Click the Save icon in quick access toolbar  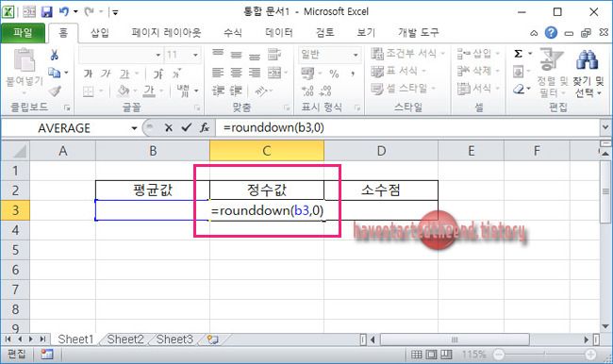pos(46,12)
